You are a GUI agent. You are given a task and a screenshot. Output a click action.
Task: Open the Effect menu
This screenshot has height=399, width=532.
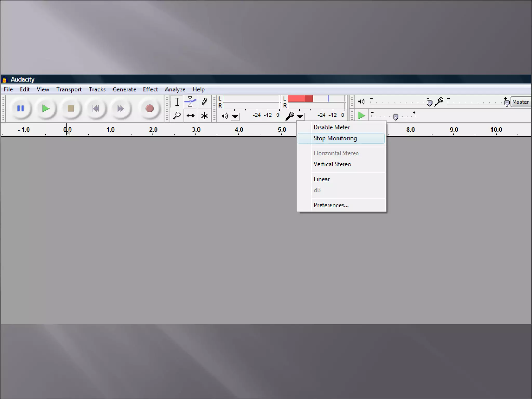tap(150, 89)
